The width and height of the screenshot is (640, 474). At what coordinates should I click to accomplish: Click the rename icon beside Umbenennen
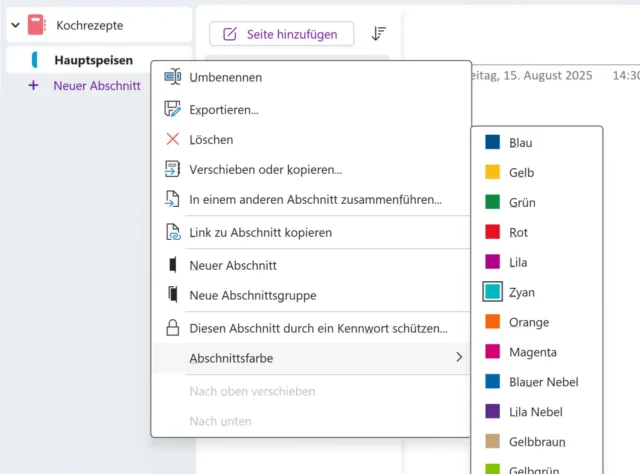pyautogui.click(x=172, y=77)
